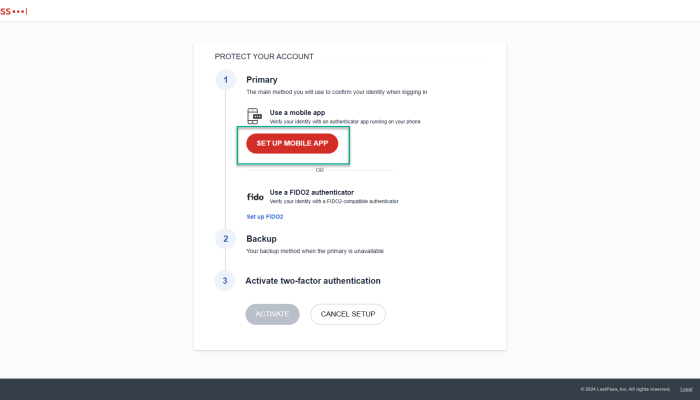
Task: Click the PROTECT YOUR ACCOUNT title
Action: pos(264,56)
